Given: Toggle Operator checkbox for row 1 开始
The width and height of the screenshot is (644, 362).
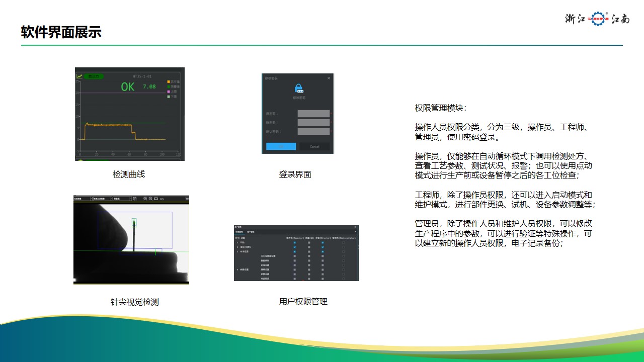Looking at the screenshot, I should point(294,243).
